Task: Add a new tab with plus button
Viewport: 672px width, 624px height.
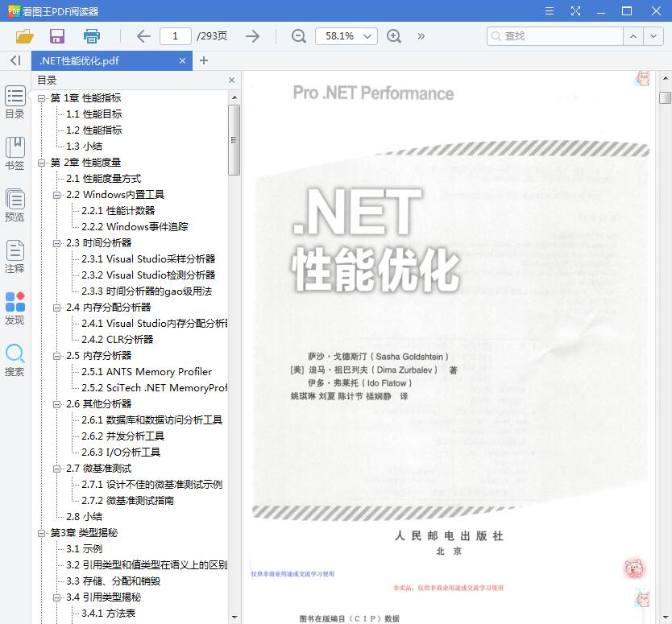Action: [x=204, y=60]
